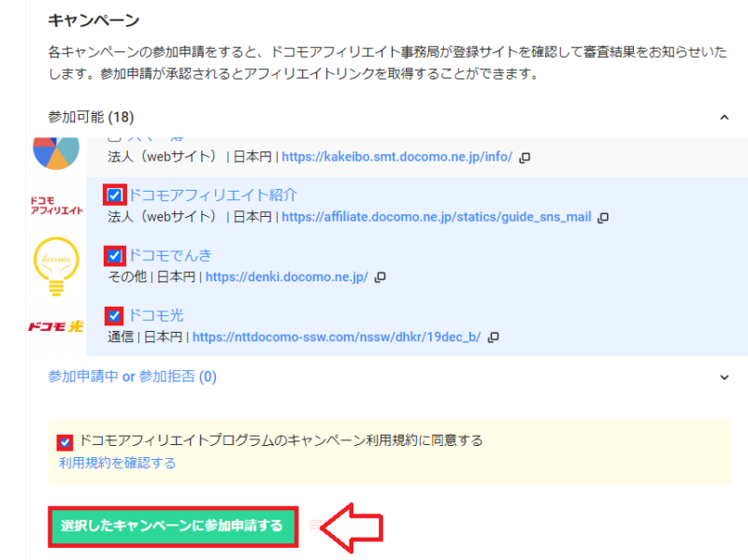
Task: Open the affiliate.docomo.ne.jp guide_sns_mail link
Action: [437, 217]
